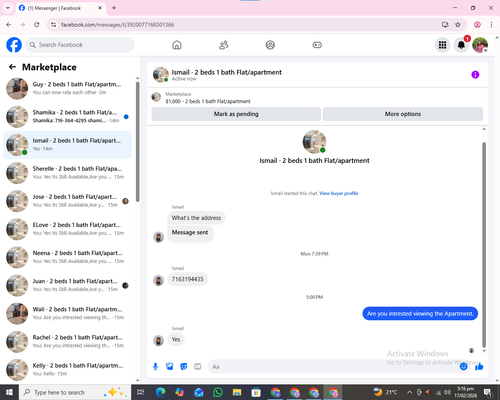Open the account profile picture menu

(x=480, y=45)
